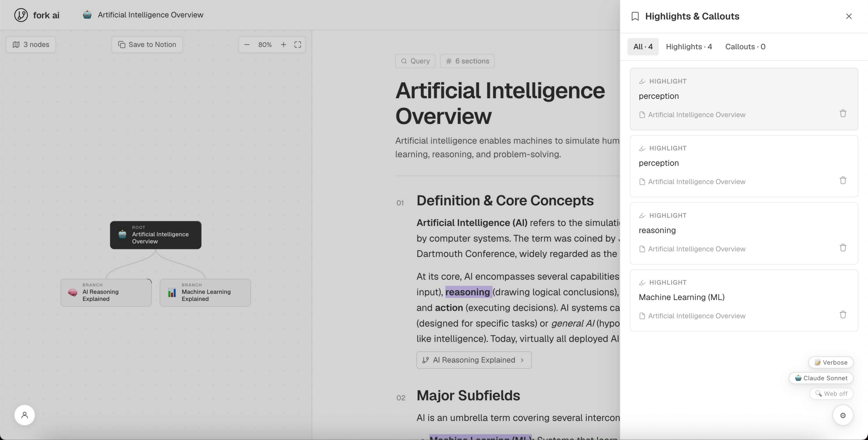Click the chevron on AI Reasoning Explained link
The width and height of the screenshot is (868, 440).
(x=522, y=360)
